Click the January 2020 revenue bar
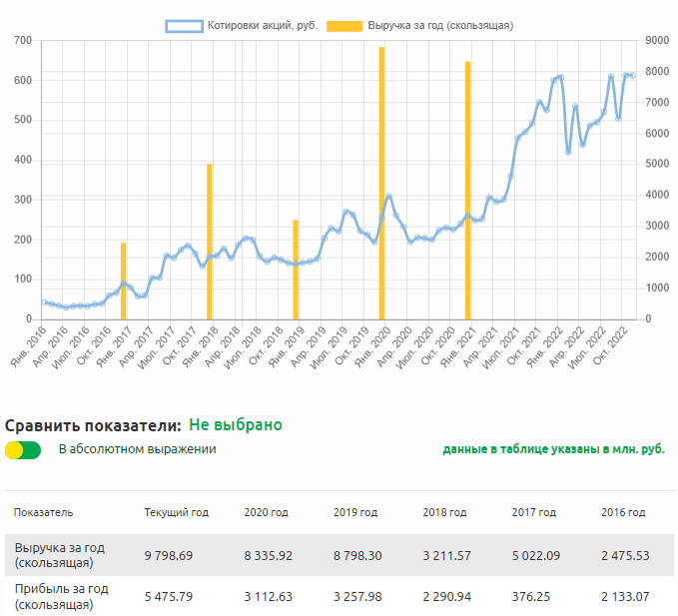 [381, 183]
